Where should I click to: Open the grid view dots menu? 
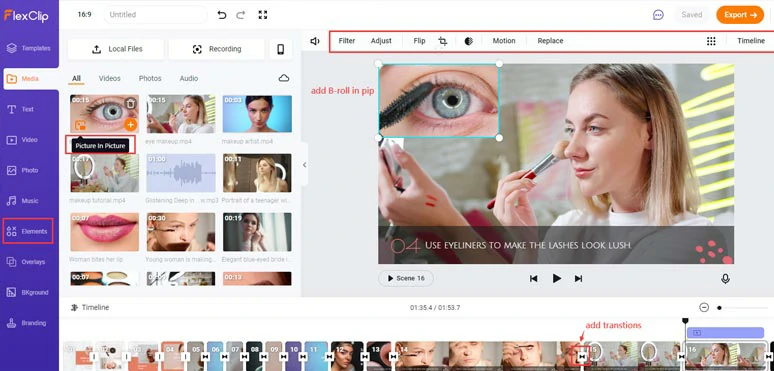pyautogui.click(x=711, y=41)
